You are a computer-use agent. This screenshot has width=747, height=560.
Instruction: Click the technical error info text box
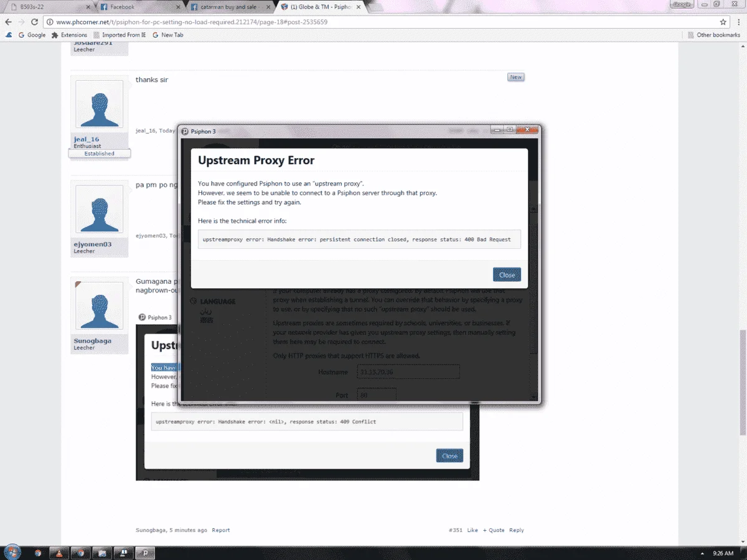click(359, 240)
